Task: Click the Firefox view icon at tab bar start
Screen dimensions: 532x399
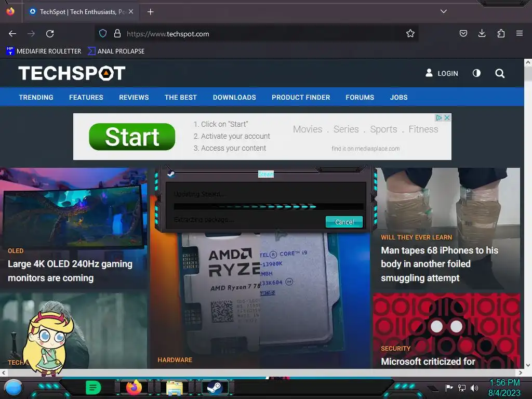Action: 10,11
